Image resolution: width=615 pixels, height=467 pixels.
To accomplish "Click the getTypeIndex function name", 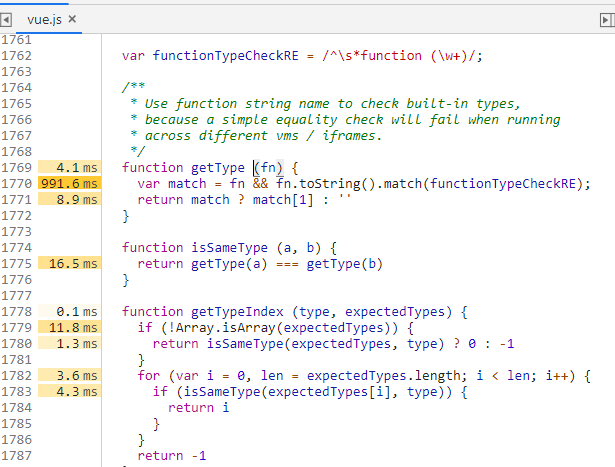I will pos(237,312).
